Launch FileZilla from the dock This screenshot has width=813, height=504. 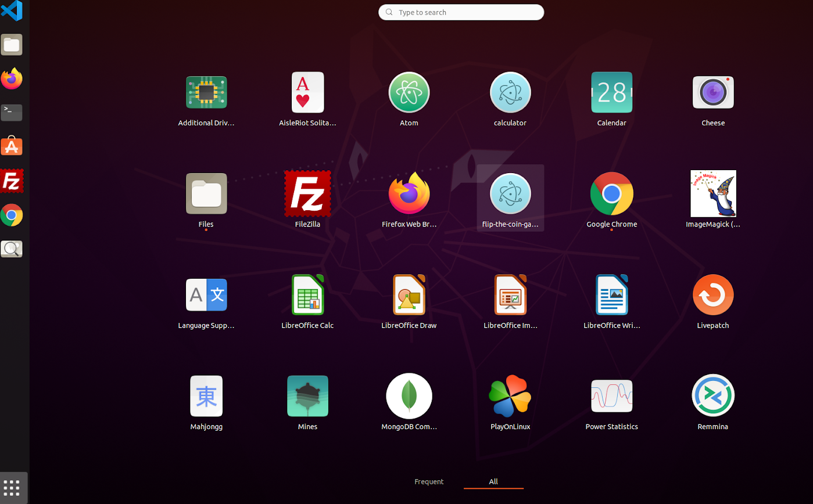[x=12, y=181]
